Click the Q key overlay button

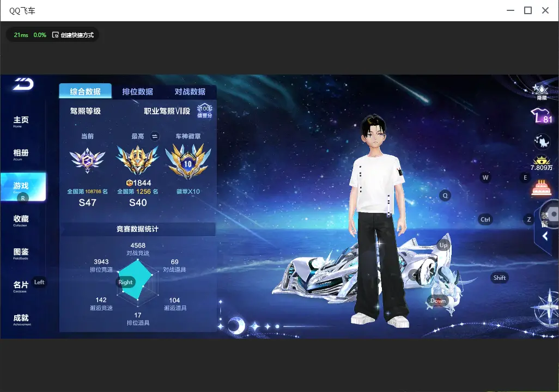[445, 195]
